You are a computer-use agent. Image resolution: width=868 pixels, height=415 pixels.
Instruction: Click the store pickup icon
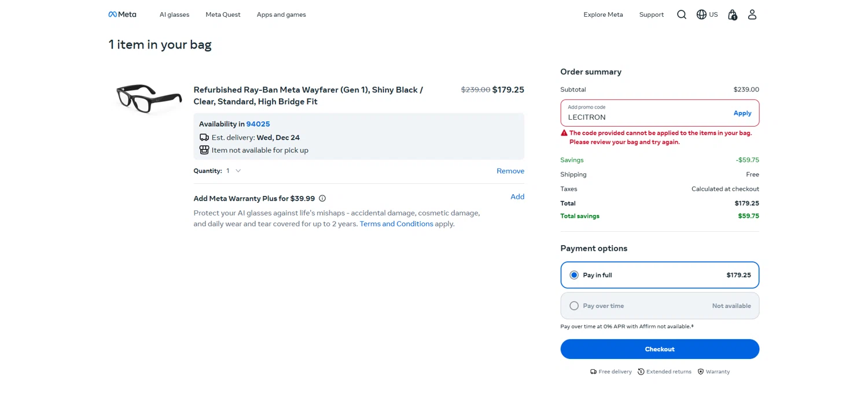(204, 150)
